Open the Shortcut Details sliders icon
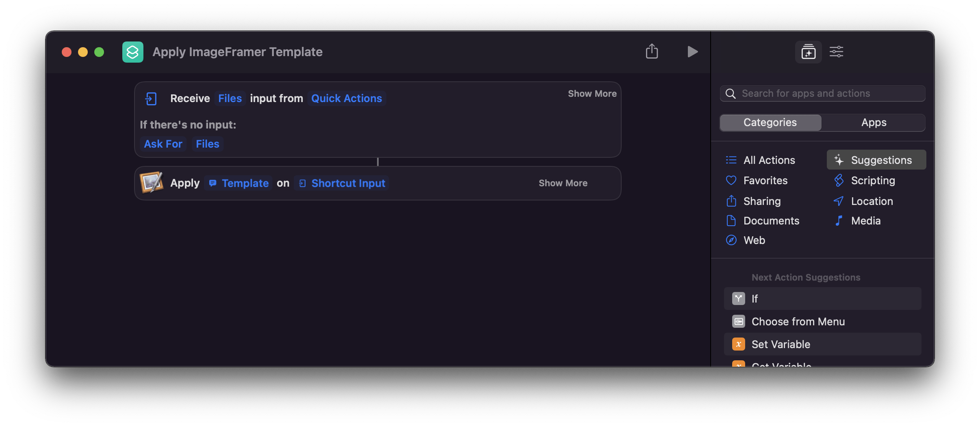This screenshot has height=427, width=980. [x=836, y=52]
